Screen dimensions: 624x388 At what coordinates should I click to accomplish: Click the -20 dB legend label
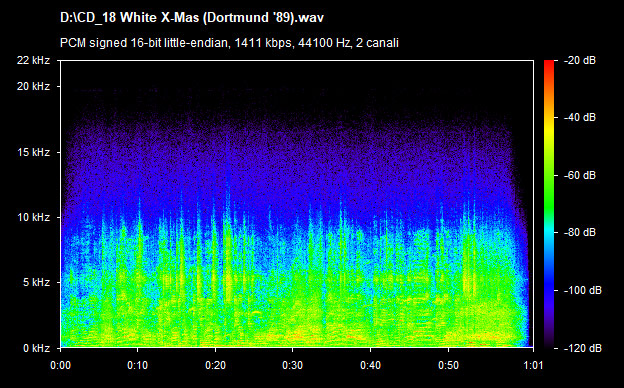point(580,60)
